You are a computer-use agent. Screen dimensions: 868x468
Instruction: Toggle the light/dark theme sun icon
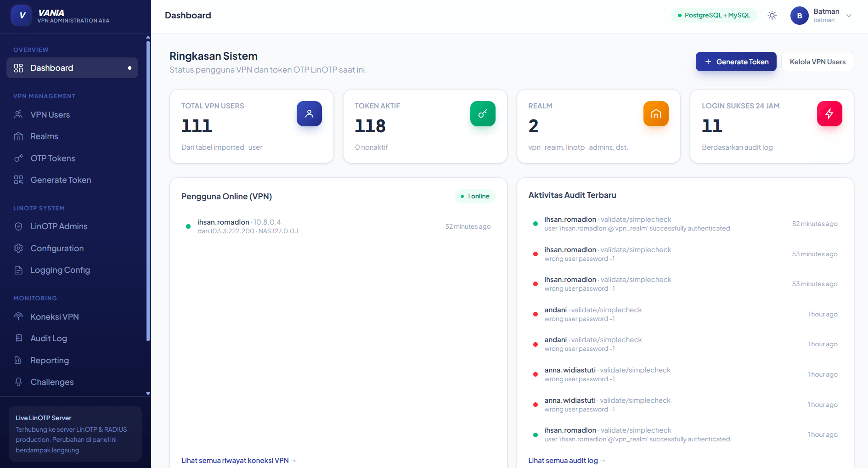coord(772,15)
